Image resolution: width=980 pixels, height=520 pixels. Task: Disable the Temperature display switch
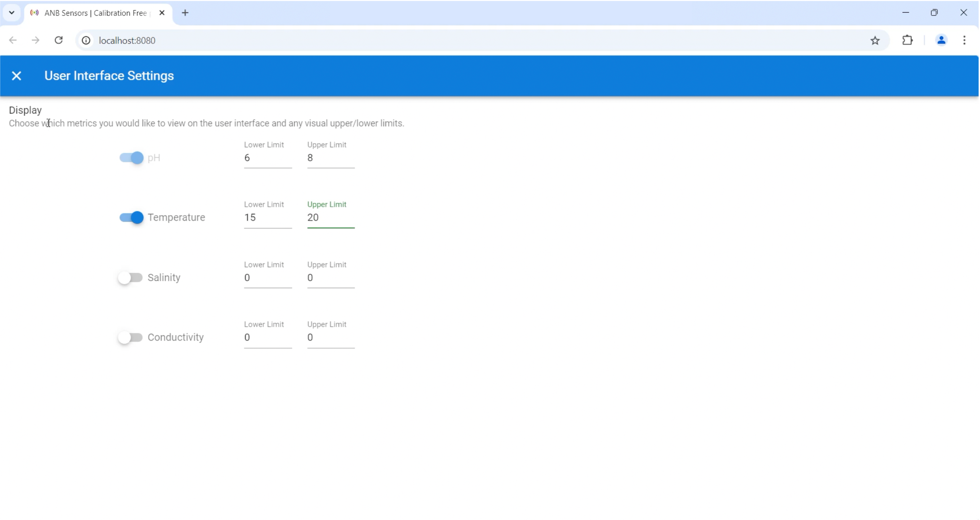click(x=131, y=217)
